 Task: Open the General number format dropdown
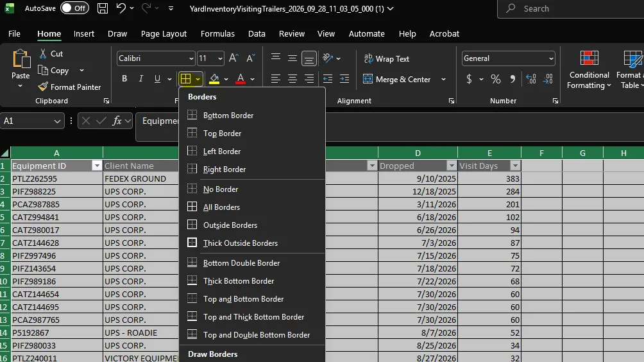coord(551,58)
